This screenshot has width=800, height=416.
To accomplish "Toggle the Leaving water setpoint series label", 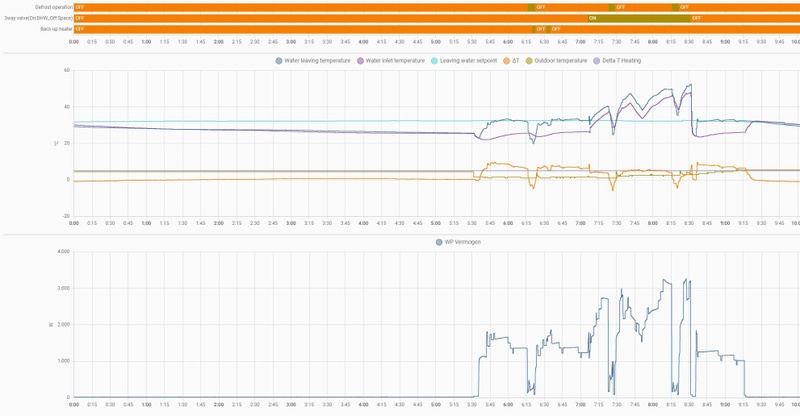I will [x=468, y=61].
